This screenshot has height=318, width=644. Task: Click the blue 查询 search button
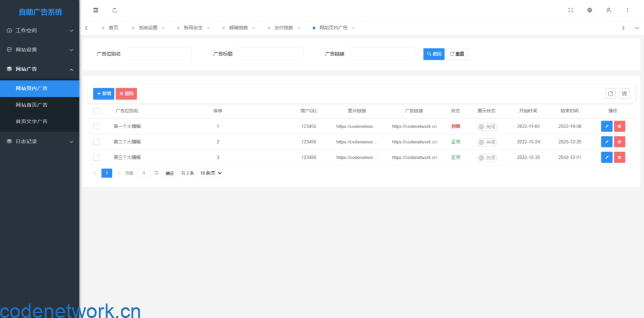434,54
